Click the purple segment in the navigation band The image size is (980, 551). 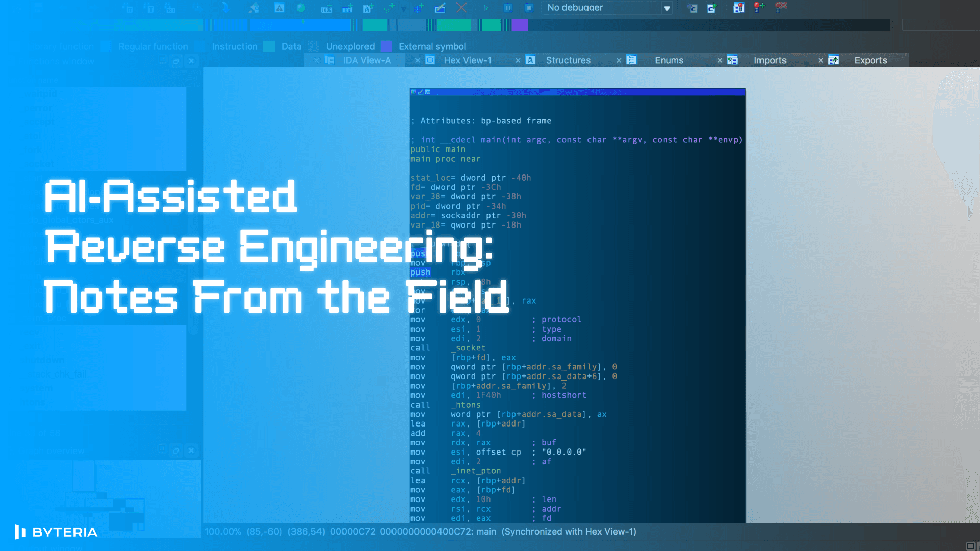click(520, 24)
